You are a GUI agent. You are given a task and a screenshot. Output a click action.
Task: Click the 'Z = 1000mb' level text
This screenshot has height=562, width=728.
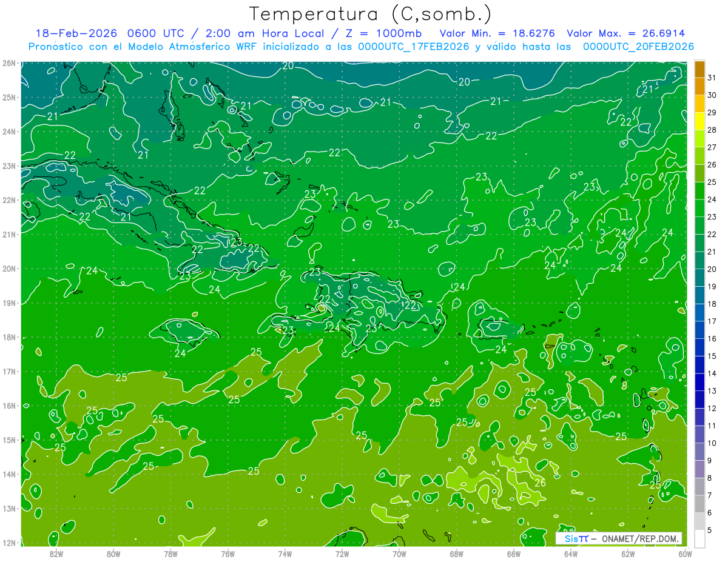click(383, 33)
